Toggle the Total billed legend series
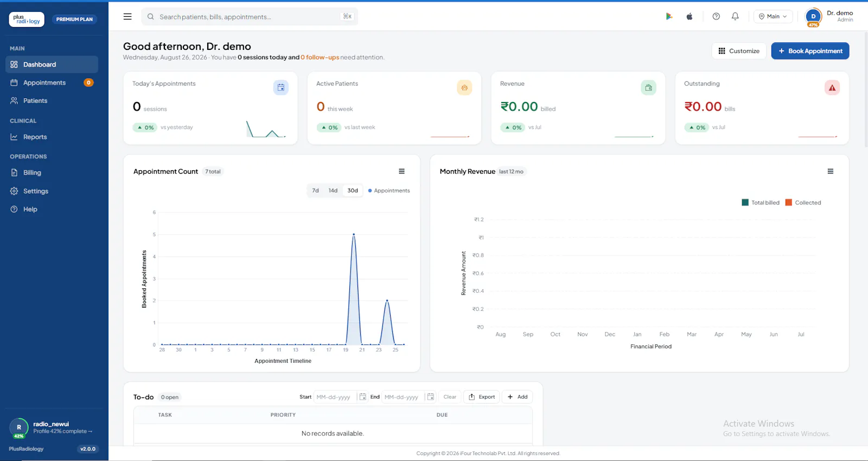This screenshot has height=461, width=868. (761, 203)
